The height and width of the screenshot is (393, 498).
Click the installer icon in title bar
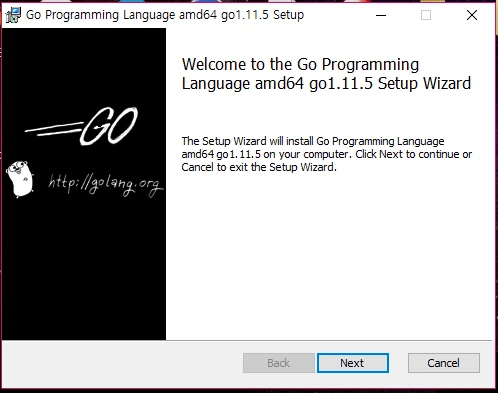[x=13, y=15]
